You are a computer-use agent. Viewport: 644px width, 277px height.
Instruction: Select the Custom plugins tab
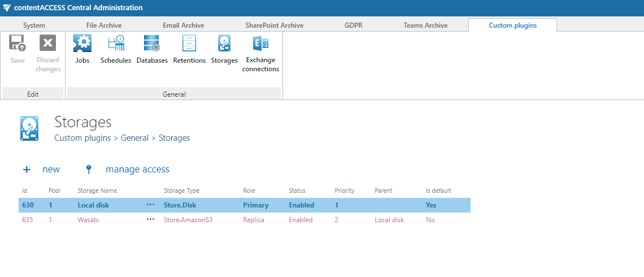(512, 25)
